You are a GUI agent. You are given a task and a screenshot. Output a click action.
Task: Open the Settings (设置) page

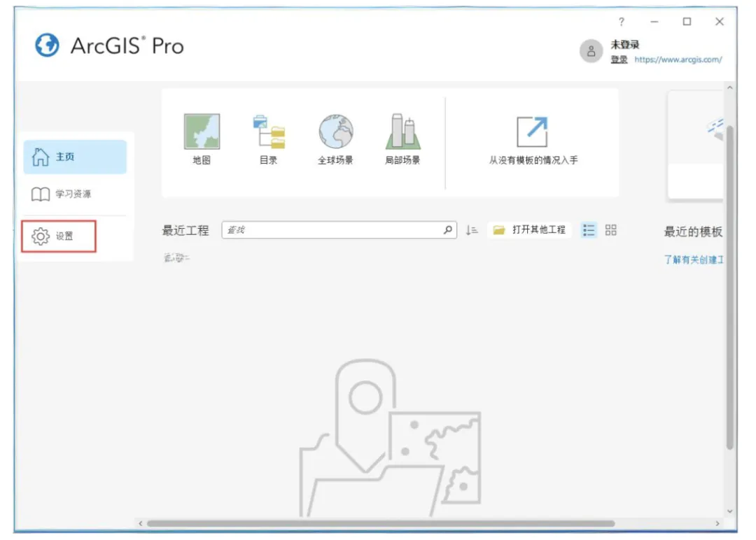[x=59, y=236]
